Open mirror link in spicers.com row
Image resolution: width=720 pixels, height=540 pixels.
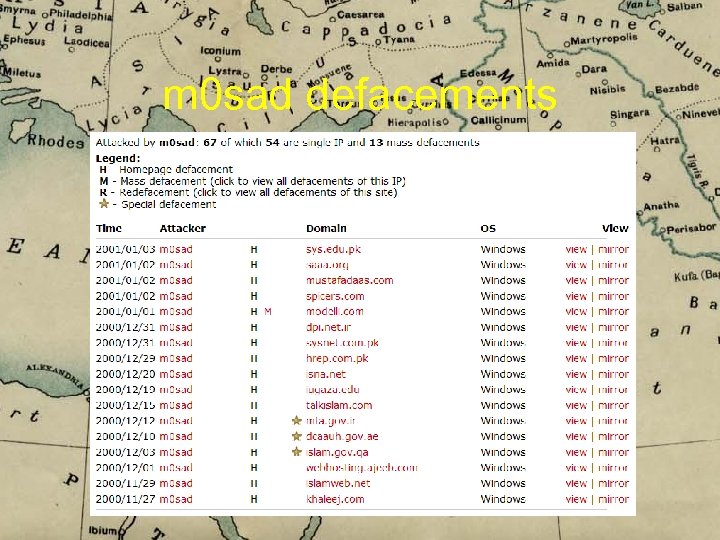click(x=613, y=296)
